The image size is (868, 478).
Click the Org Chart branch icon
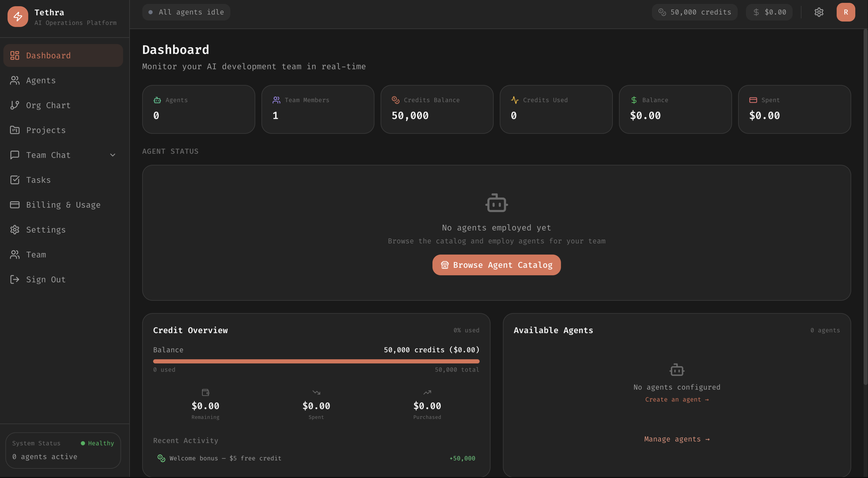pyautogui.click(x=14, y=105)
